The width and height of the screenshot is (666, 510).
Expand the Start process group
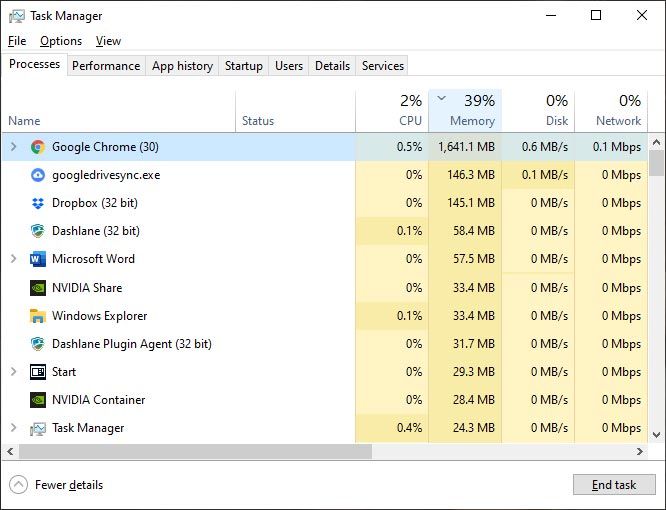pyautogui.click(x=14, y=372)
